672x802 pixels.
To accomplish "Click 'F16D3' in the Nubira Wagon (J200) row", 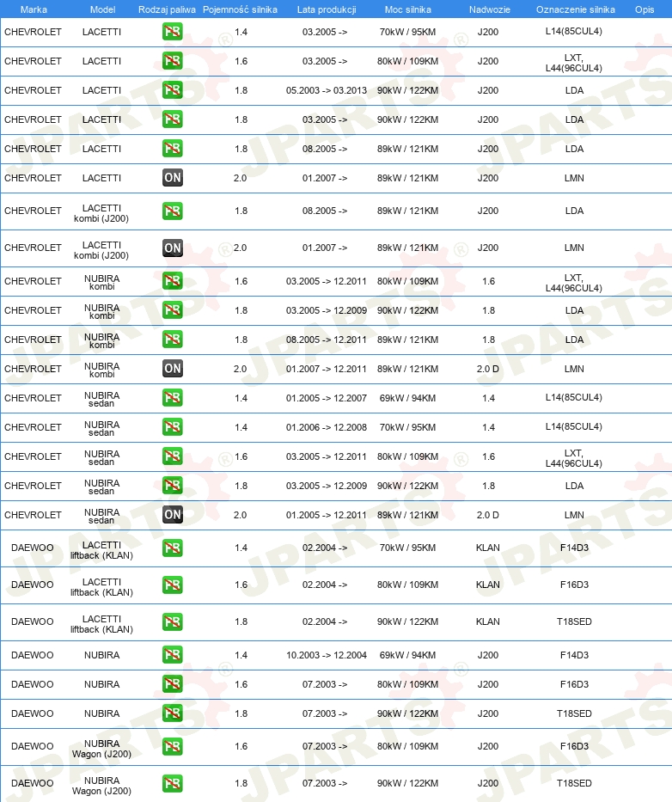I will (574, 746).
